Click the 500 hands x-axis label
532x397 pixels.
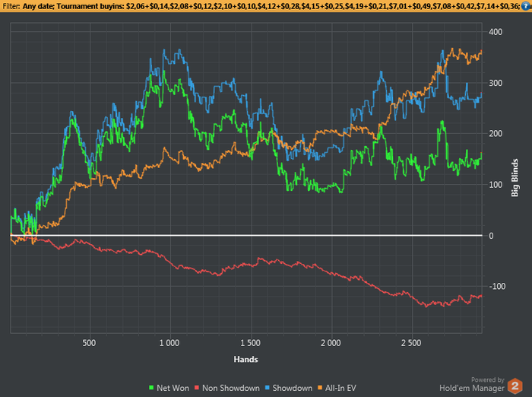click(89, 343)
